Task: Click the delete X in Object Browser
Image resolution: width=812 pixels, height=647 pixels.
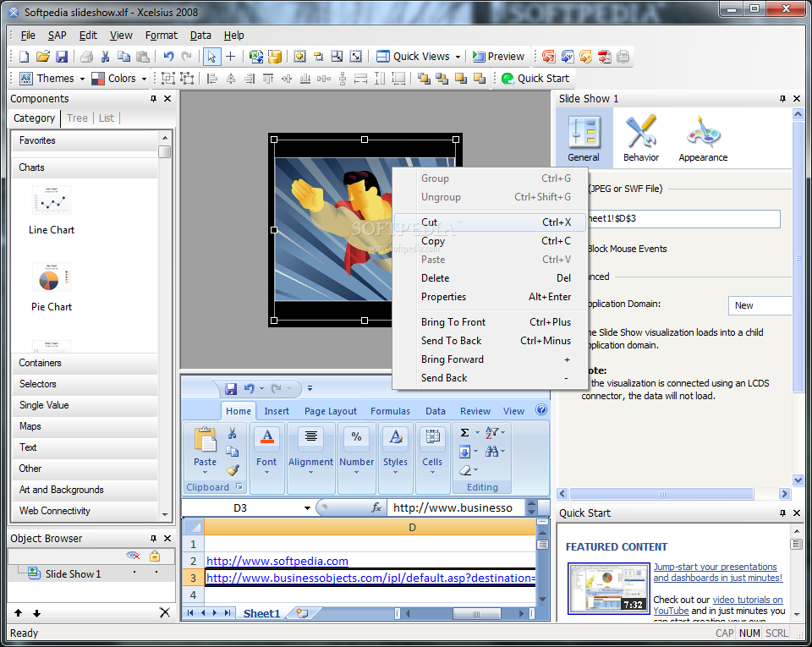Action: [165, 613]
